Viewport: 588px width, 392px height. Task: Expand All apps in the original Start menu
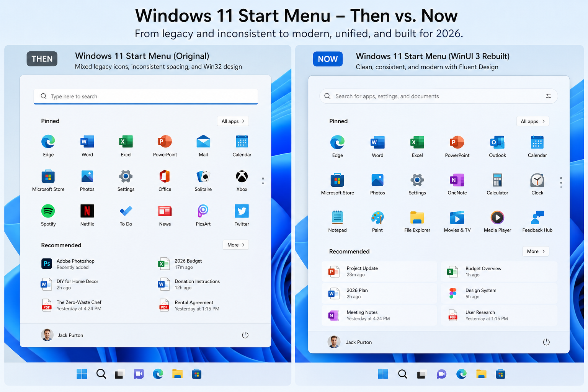[233, 121]
